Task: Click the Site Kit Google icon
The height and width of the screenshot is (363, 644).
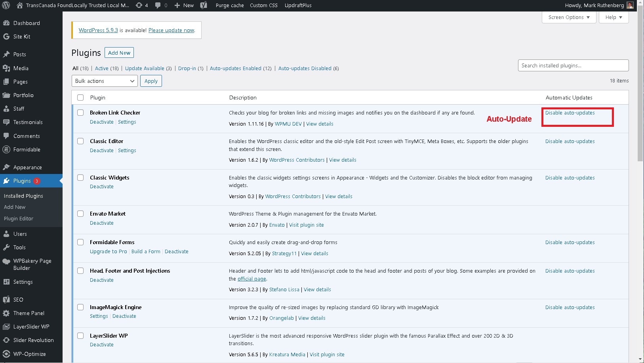Action: coord(6,36)
